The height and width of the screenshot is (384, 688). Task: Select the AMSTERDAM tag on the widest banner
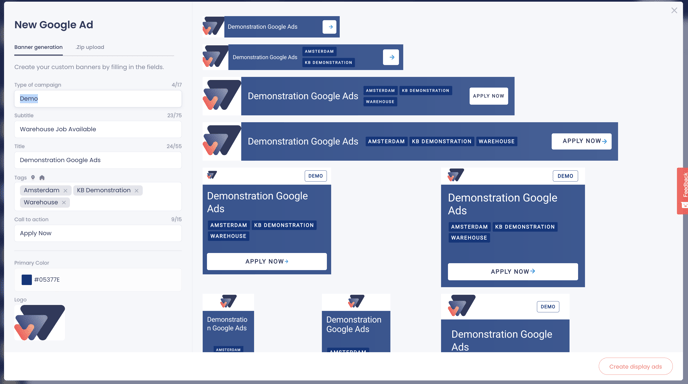tap(386, 141)
